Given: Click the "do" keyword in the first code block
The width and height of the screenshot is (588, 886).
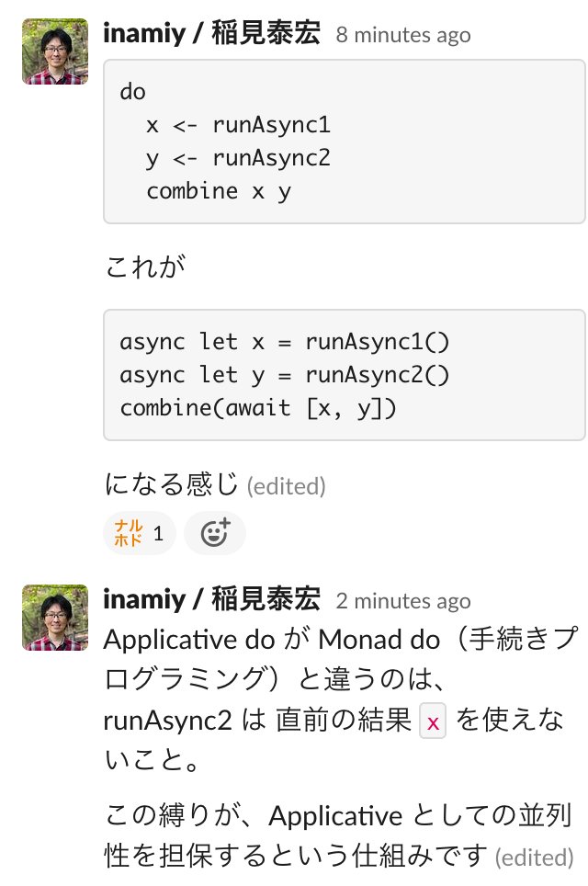Looking at the screenshot, I should coord(133,91).
